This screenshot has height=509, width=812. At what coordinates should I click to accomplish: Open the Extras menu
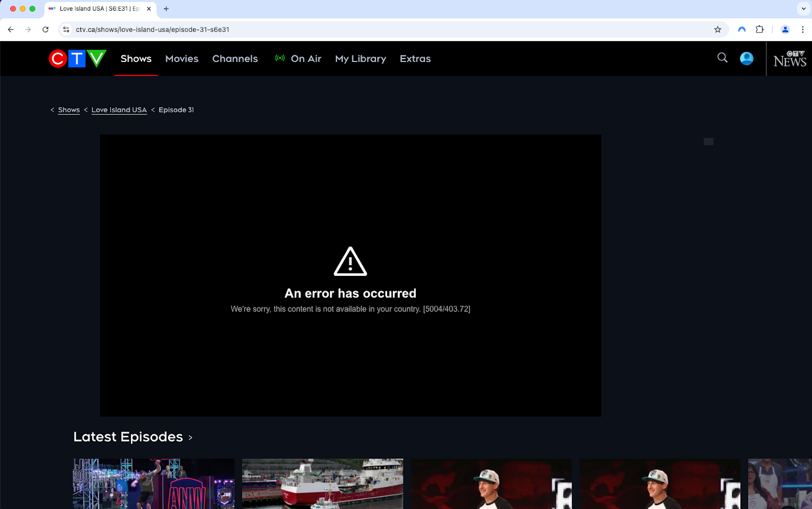tap(415, 58)
